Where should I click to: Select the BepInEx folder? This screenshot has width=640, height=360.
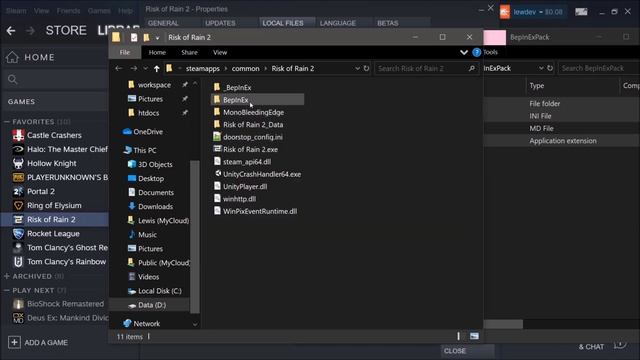pyautogui.click(x=258, y=100)
